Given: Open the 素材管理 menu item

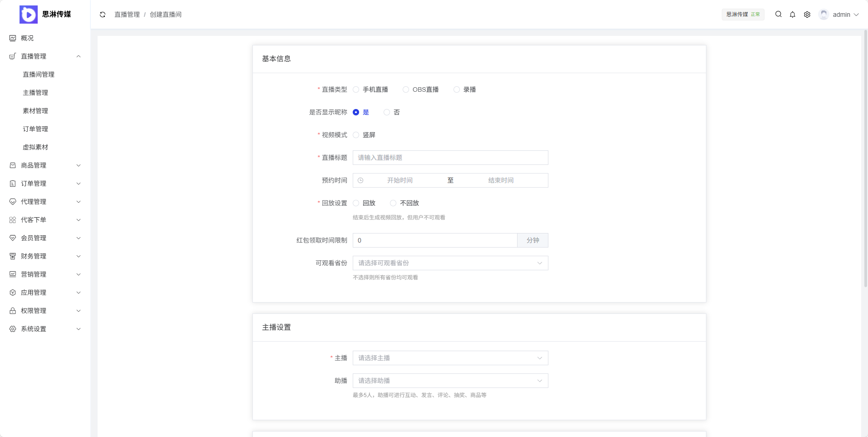Looking at the screenshot, I should [36, 110].
